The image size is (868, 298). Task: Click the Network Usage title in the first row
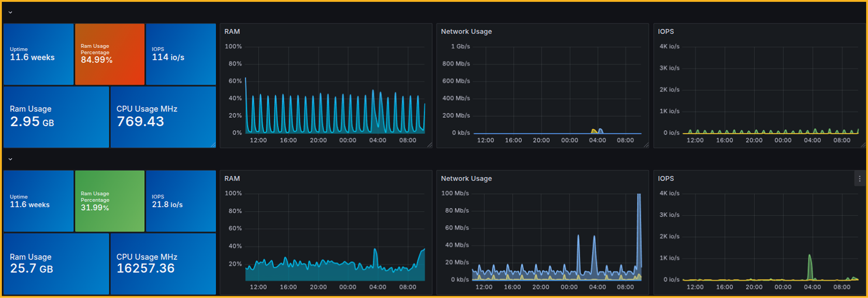466,32
